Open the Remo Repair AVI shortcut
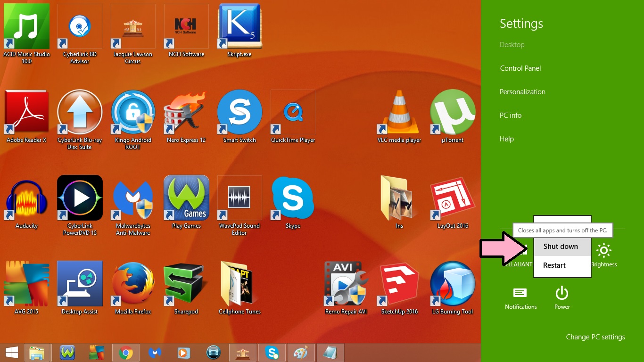 pos(346,288)
